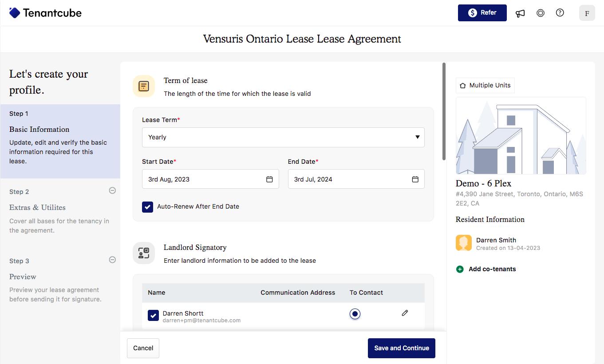604x364 pixels.
Task: Click the Tenantcube logo
Action: click(45, 13)
